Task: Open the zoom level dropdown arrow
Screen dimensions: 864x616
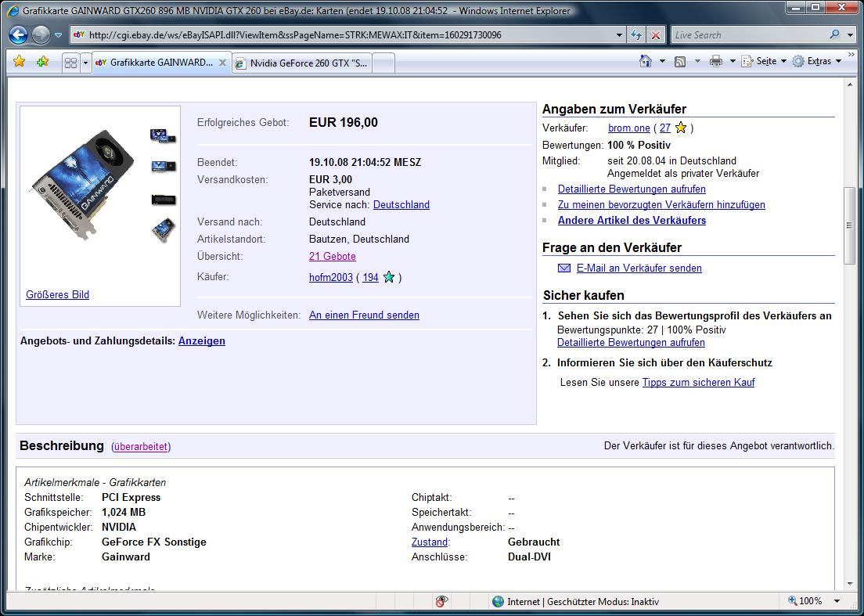Action: pyautogui.click(x=837, y=601)
